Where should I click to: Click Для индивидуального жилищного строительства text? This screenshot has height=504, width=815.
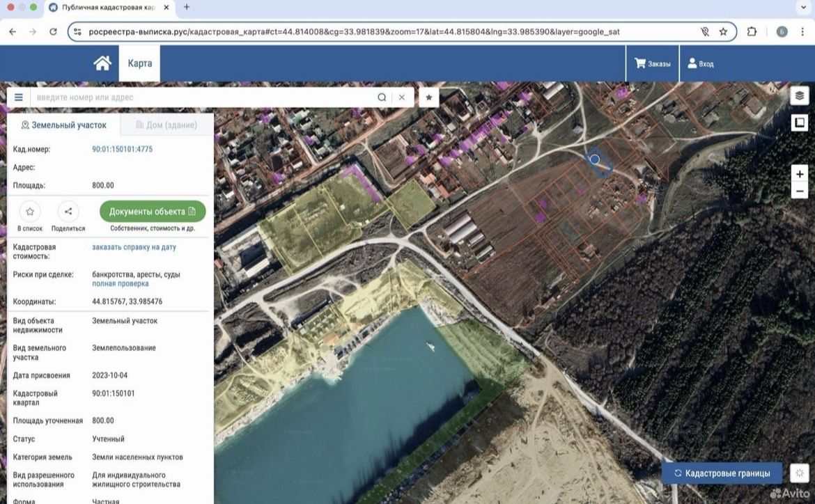point(136,480)
